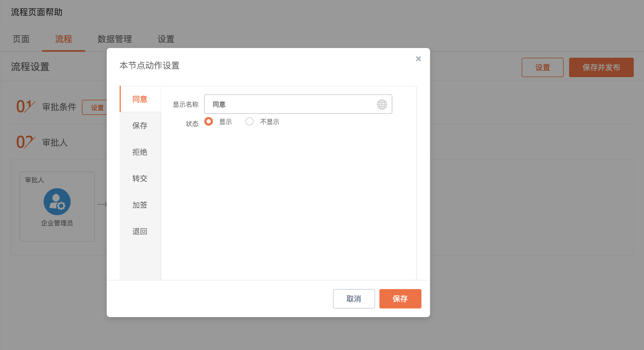Open the 页面 top tab
Viewport: 644px width, 350px height.
[21, 39]
